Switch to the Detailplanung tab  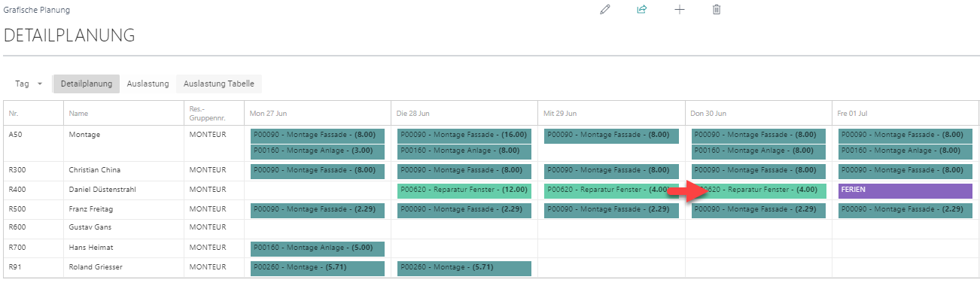pos(86,84)
